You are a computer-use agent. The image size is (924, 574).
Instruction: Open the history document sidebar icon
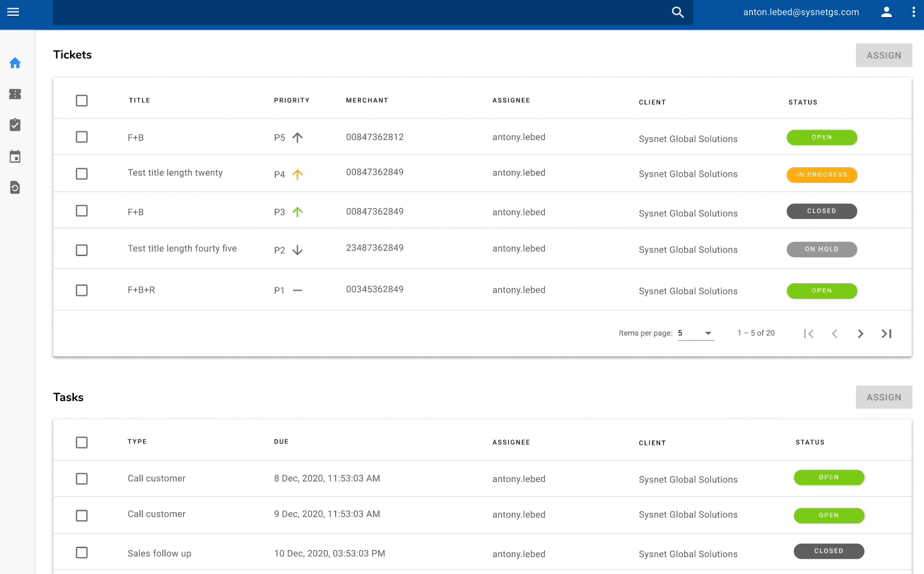pos(15,187)
